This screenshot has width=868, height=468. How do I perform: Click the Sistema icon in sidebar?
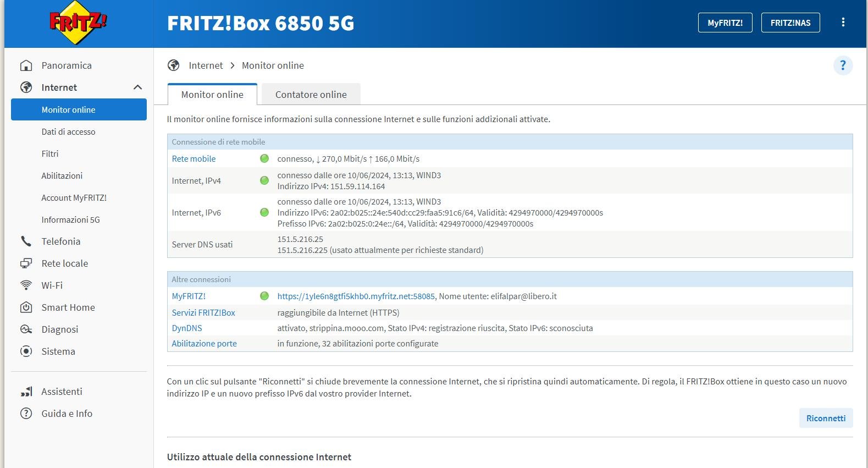click(26, 351)
